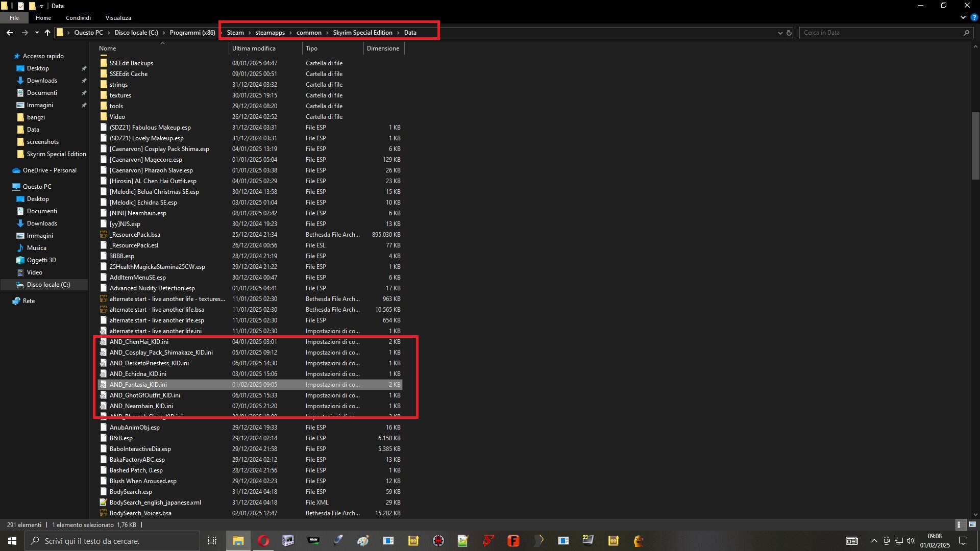Click the Accesso rapido star icon

17,56
